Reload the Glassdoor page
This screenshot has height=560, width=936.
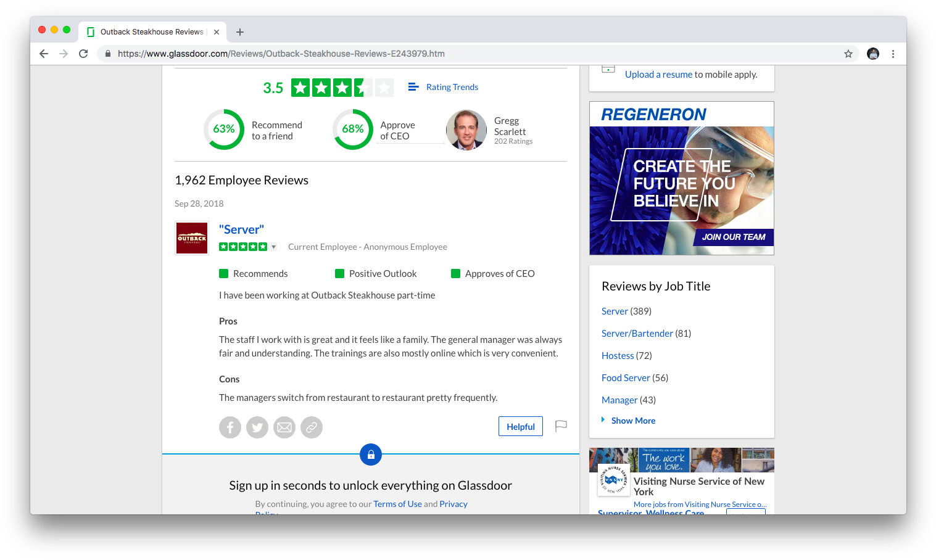[83, 54]
